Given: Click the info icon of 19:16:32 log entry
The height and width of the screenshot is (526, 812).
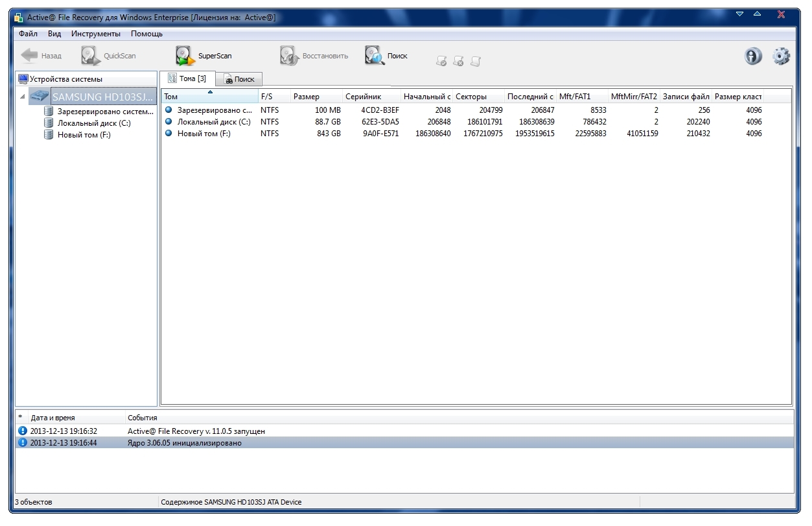Looking at the screenshot, I should 23,431.
